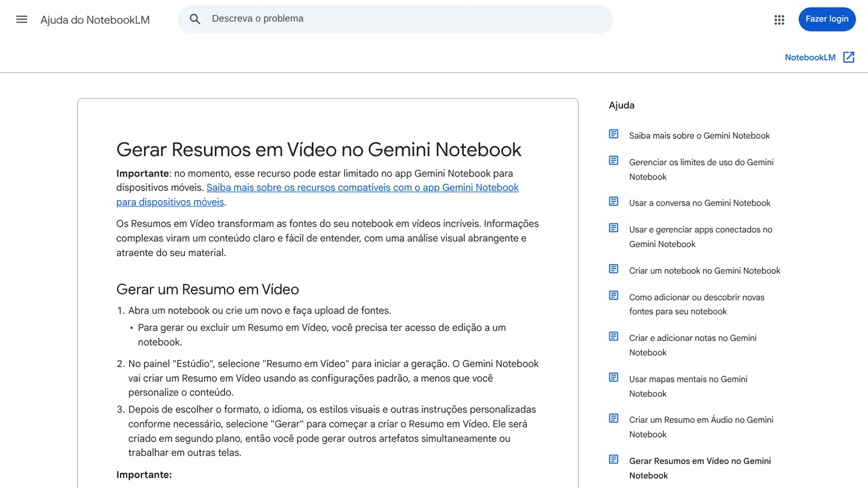868x488 pixels.
Task: Click the article icon beside 'Usar e gerenciar apps conectados'
Action: (614, 228)
